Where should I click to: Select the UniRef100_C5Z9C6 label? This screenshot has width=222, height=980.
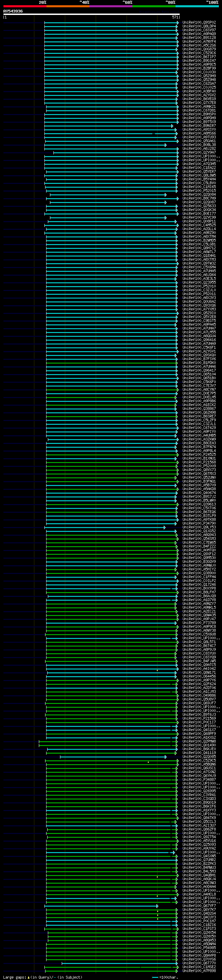tap(199, 53)
